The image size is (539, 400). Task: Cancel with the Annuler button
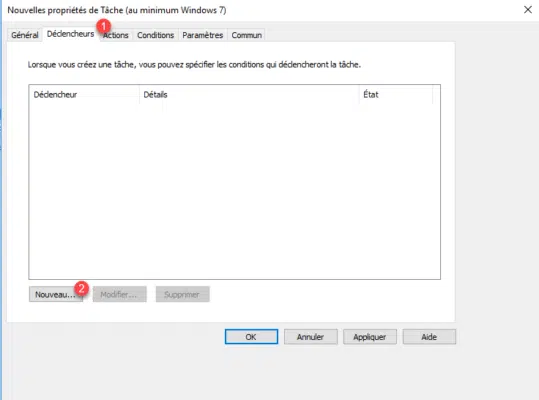[310, 337]
